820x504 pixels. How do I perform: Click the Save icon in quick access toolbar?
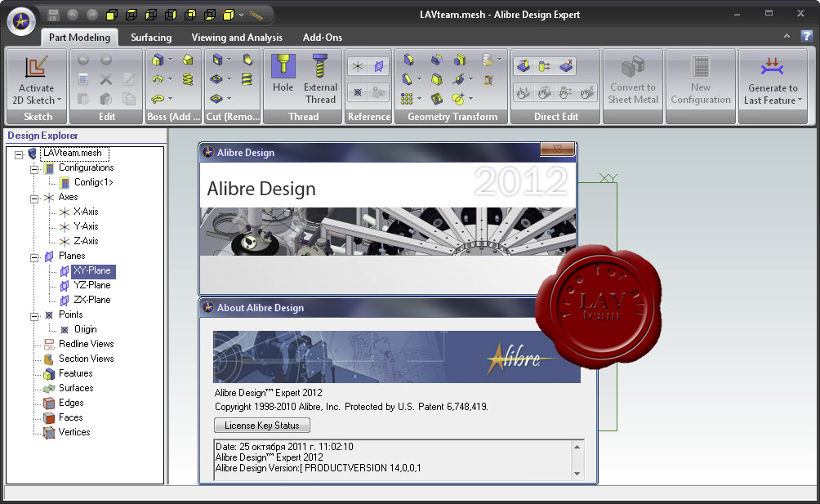(x=53, y=16)
